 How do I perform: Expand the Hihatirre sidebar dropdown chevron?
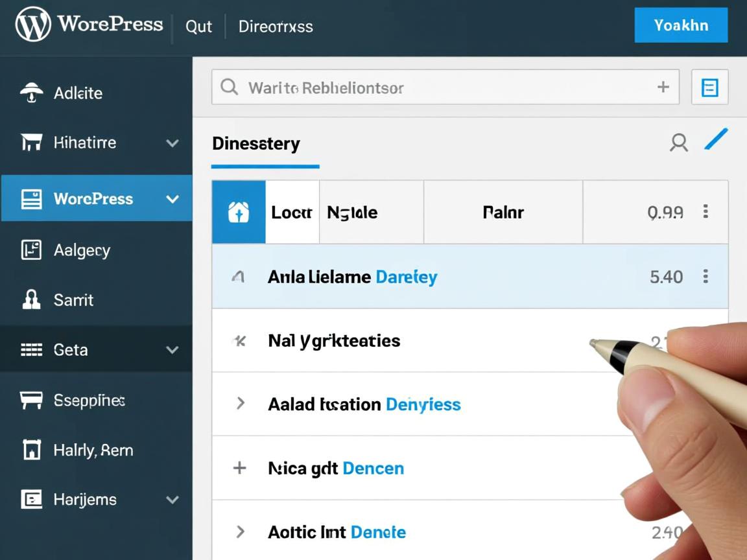click(172, 143)
